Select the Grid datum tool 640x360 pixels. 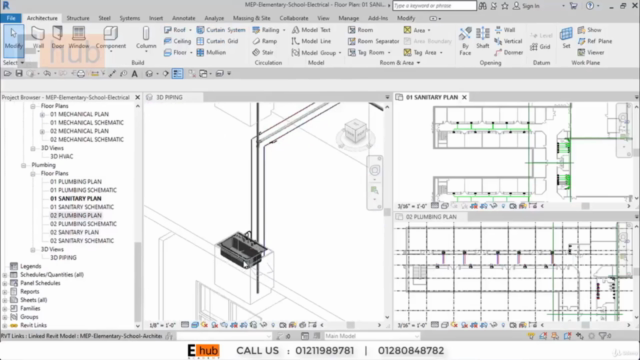pos(541,47)
